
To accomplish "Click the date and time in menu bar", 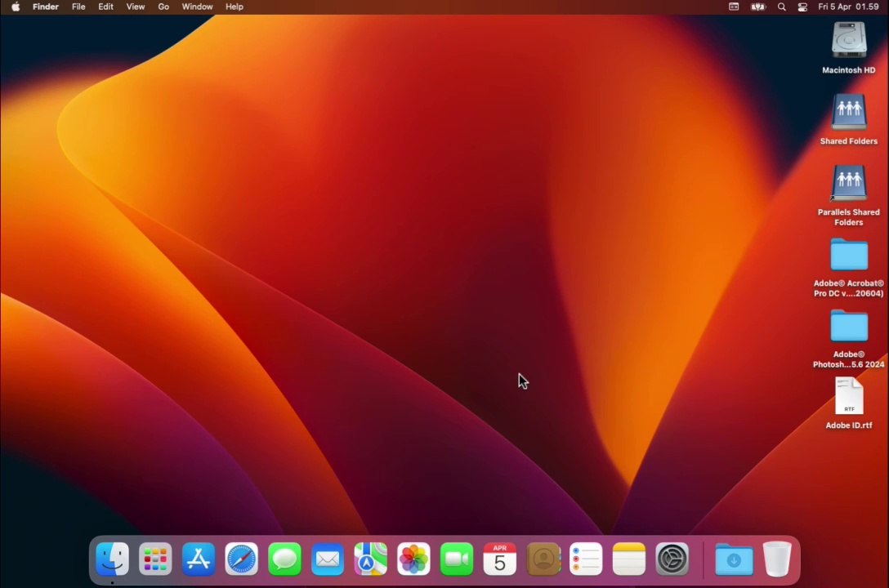I will point(848,7).
